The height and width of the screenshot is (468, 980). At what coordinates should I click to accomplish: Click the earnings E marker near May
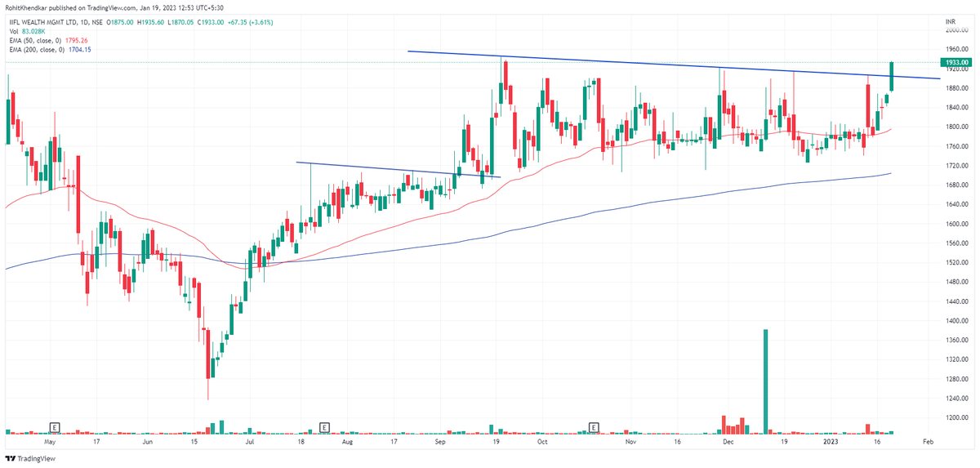[55, 427]
